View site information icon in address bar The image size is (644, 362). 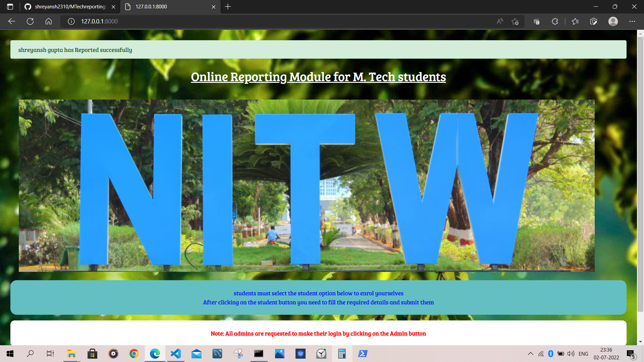pyautogui.click(x=71, y=21)
